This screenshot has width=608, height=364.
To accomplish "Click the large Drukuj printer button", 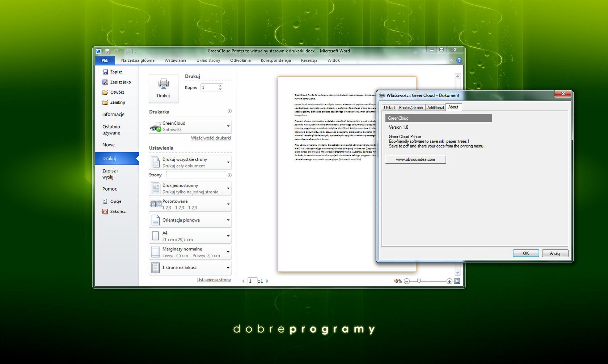I will click(x=163, y=88).
